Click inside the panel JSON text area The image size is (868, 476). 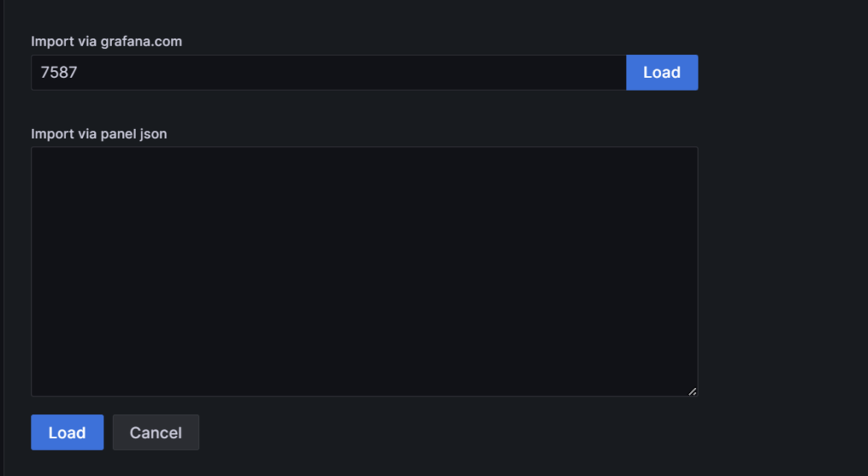[x=364, y=271]
